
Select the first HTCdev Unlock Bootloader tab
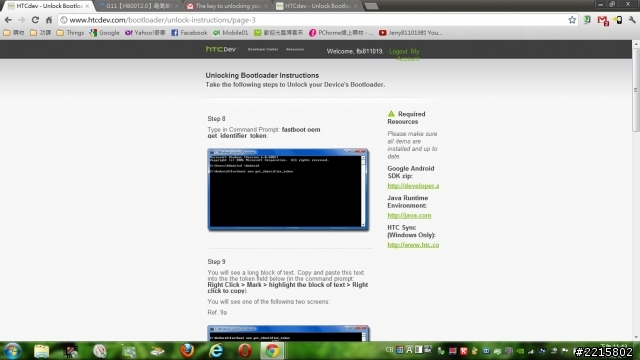48,6
